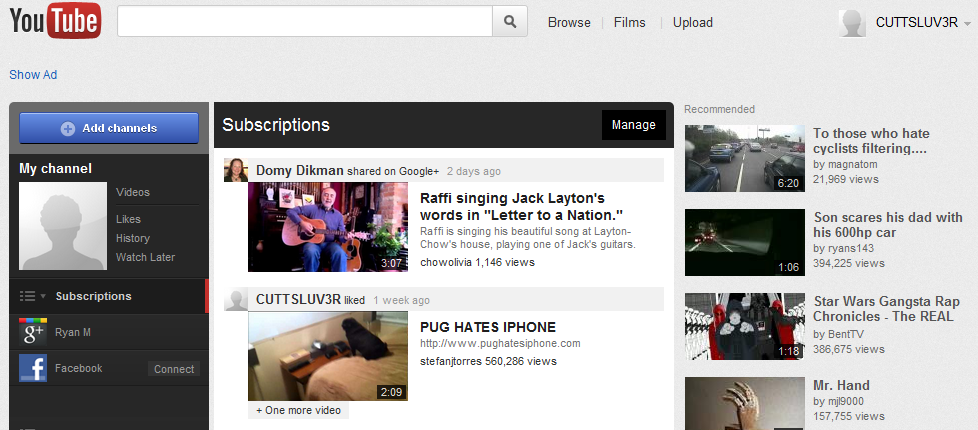The width and height of the screenshot is (978, 430).
Task: Open Son scares his dad with 600hp car title
Action: coord(888,225)
